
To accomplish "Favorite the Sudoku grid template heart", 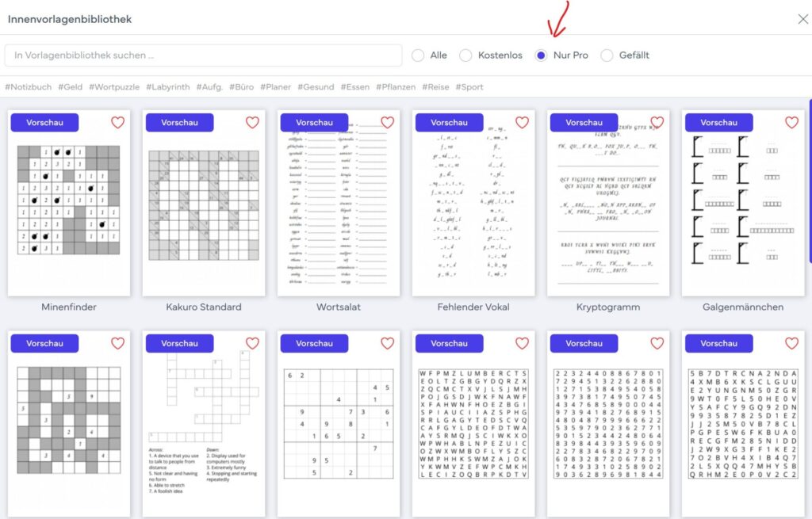I will 387,344.
